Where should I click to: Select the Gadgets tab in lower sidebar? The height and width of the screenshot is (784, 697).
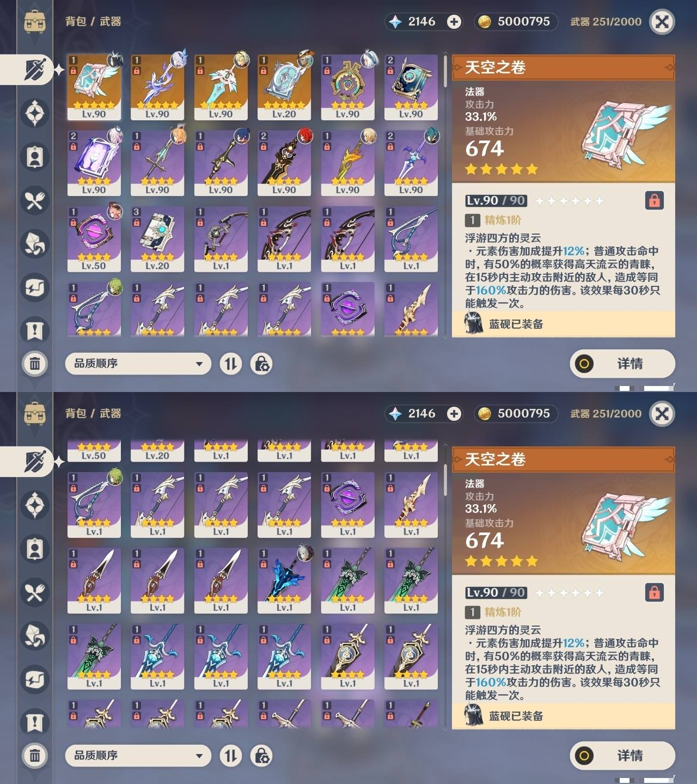coord(35,679)
